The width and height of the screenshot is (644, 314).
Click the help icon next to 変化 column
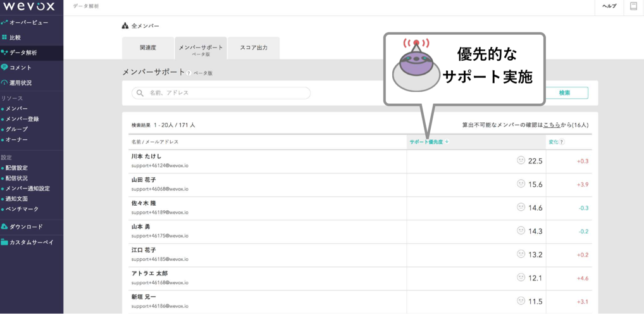[562, 142]
